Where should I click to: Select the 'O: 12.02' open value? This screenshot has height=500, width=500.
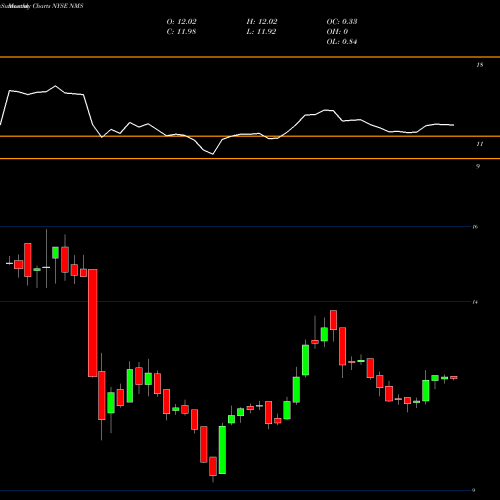click(181, 22)
